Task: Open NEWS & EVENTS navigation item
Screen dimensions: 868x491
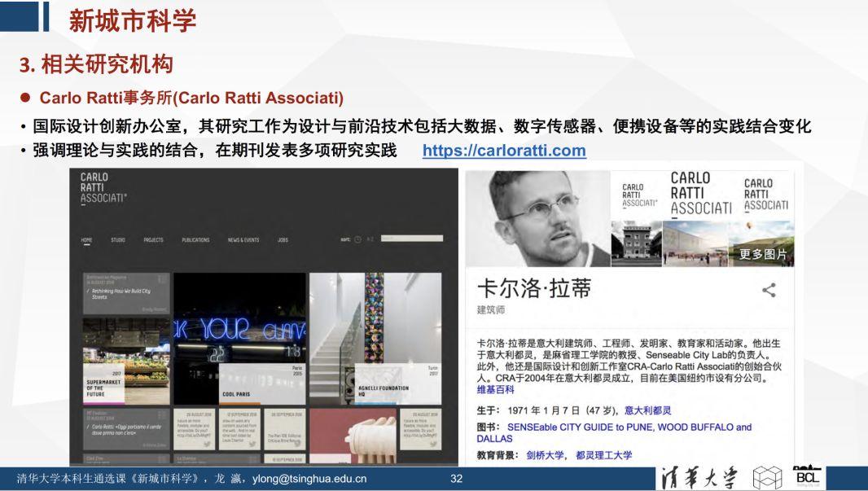Action: [x=243, y=240]
